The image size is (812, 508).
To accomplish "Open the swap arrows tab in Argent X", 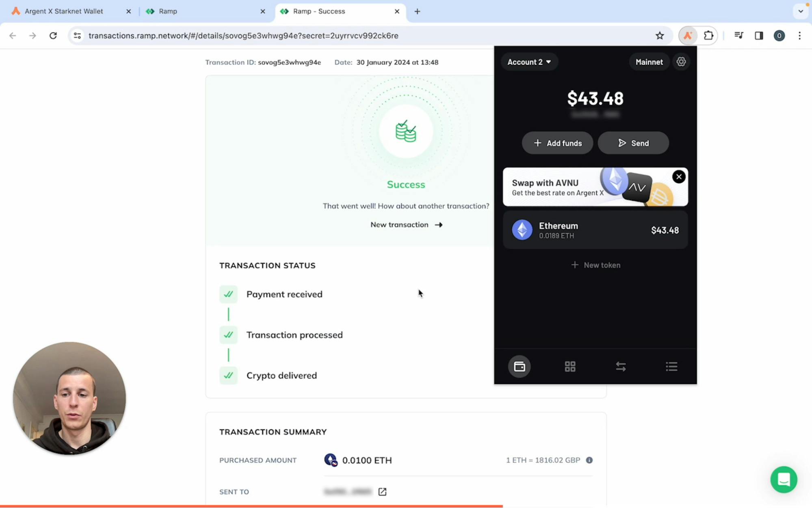I will point(621,367).
